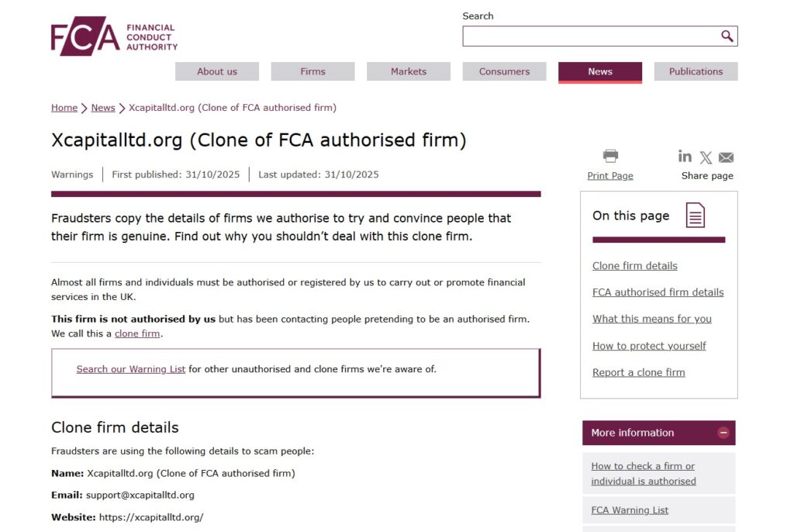Switch to the Consumers section

click(504, 71)
